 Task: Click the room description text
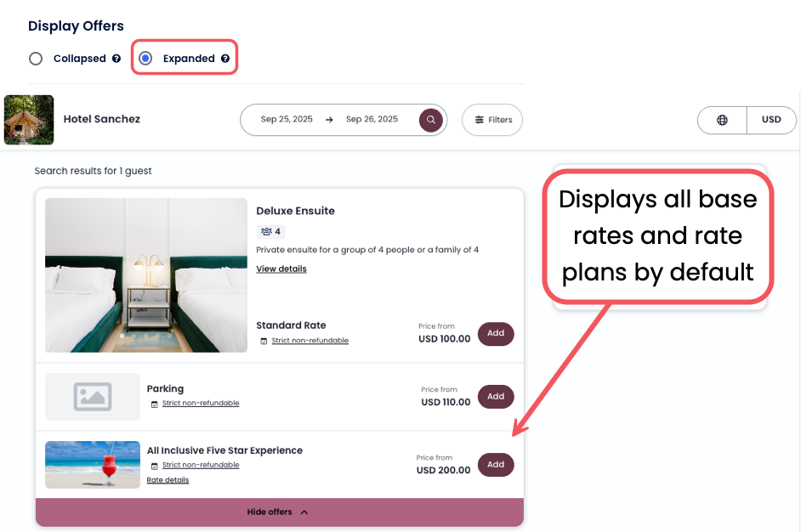click(x=367, y=250)
